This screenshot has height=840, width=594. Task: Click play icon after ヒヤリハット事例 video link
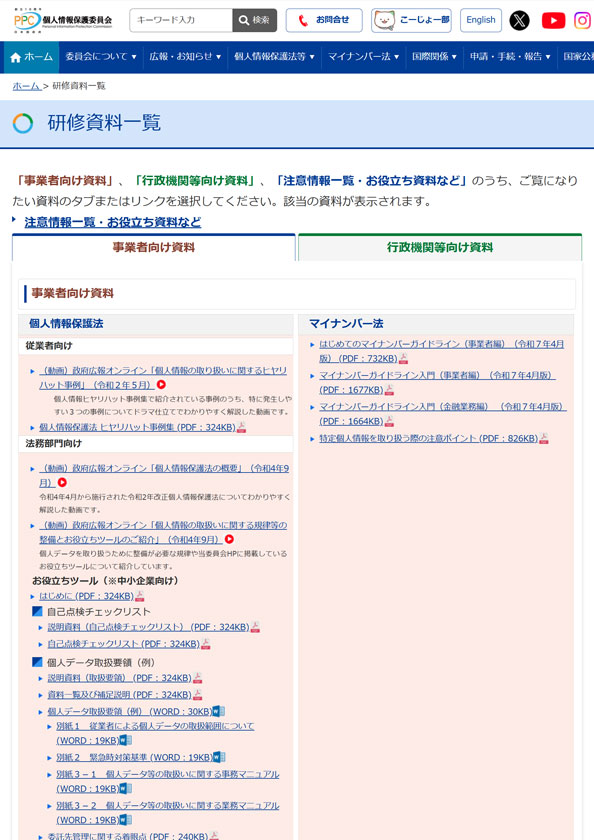161,385
